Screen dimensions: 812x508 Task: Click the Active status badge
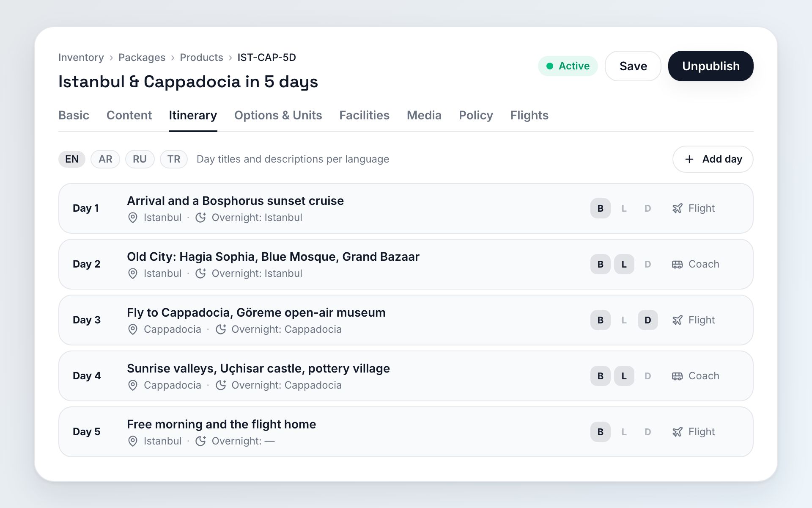click(568, 66)
